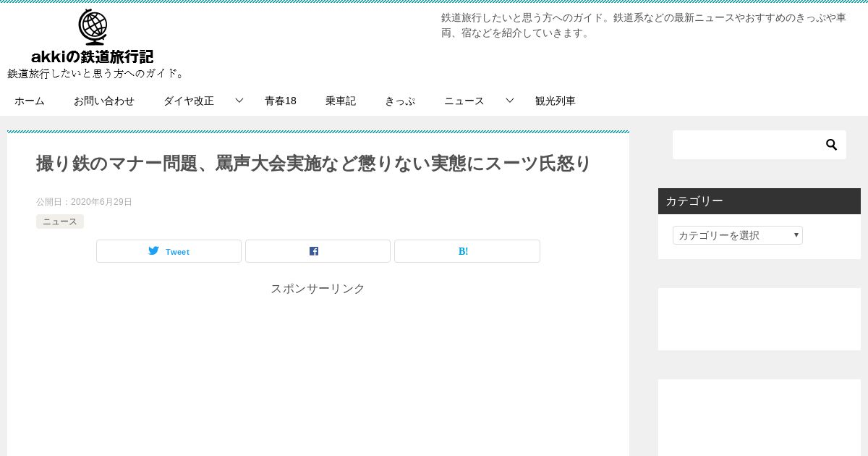Screen dimensions: 868x456
Task: Click the カテゴリー sidebar heading
Action: point(759,201)
